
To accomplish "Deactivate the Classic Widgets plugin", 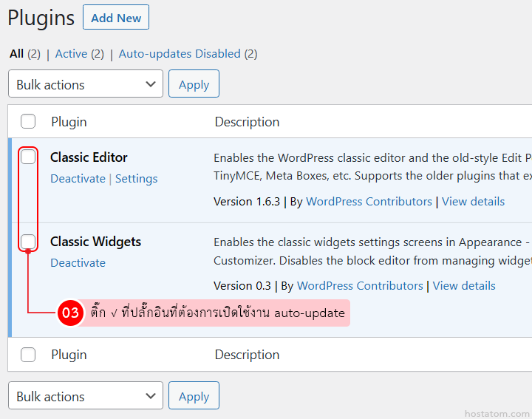I will [x=78, y=263].
